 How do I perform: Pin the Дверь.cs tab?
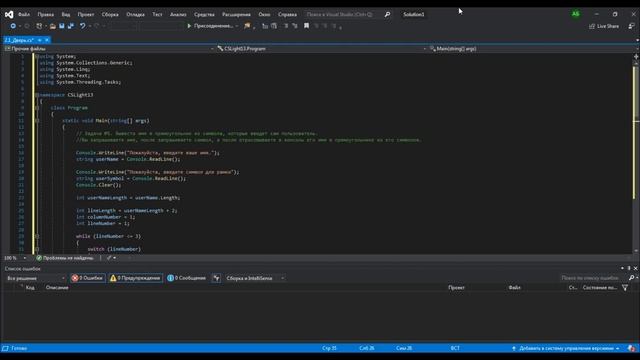click(40, 40)
